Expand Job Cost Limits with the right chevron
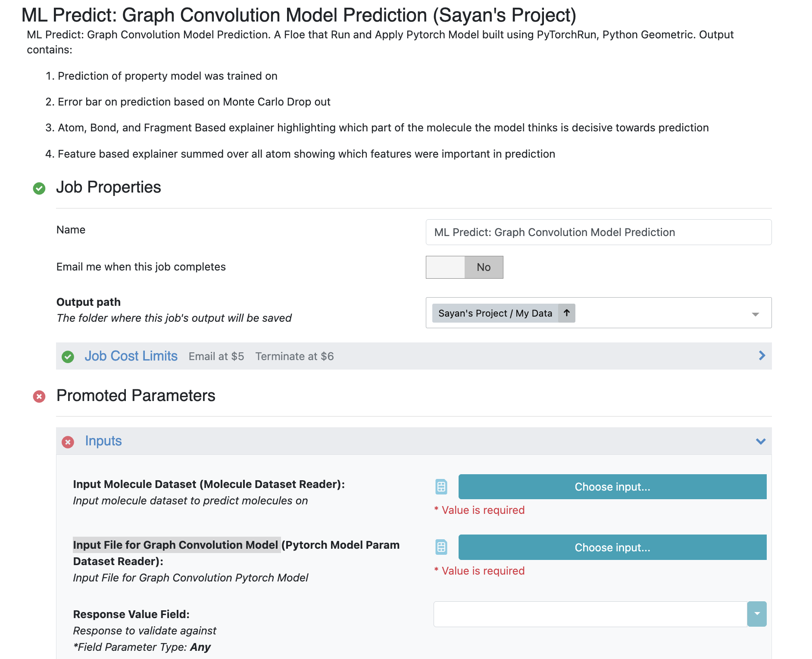 tap(762, 356)
